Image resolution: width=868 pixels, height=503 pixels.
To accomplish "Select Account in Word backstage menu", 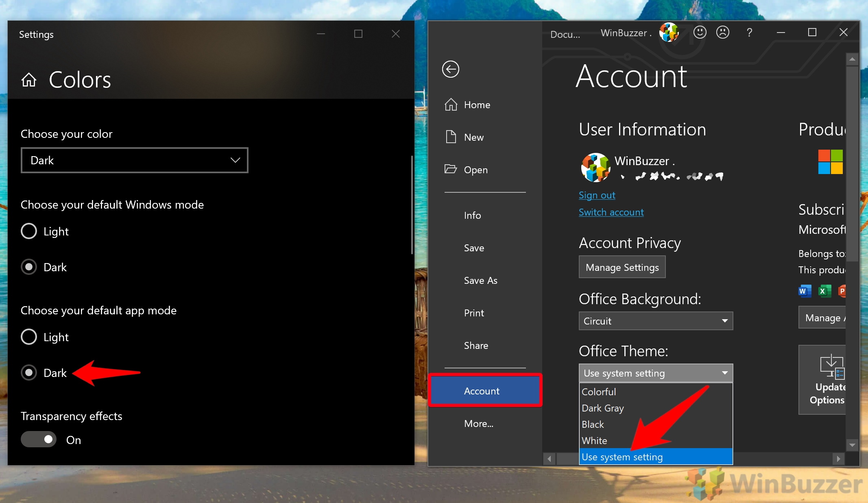I will click(x=485, y=390).
